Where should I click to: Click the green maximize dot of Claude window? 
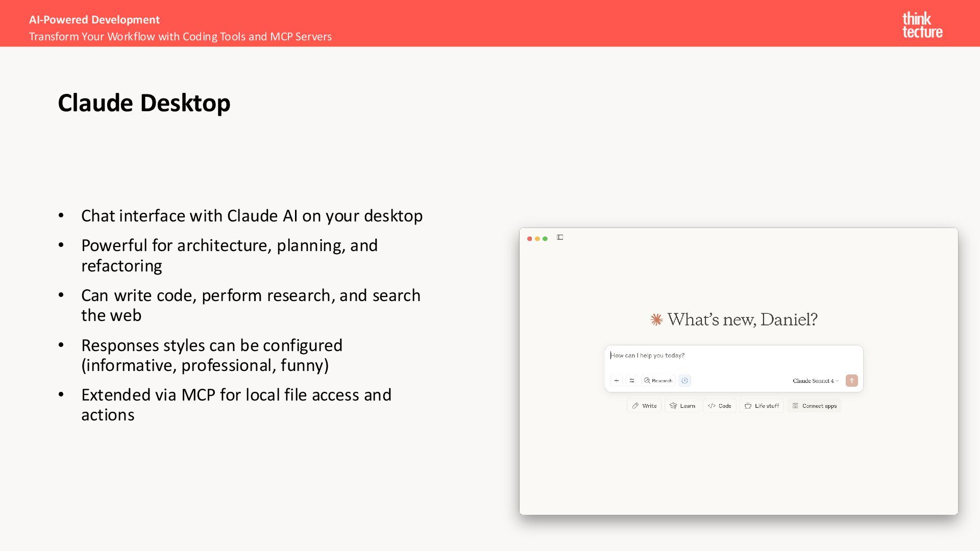pos(545,239)
